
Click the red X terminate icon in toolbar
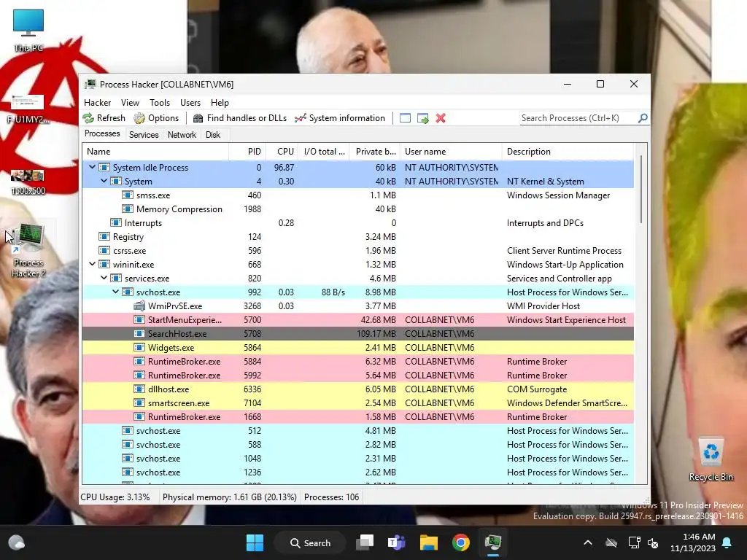coord(441,118)
